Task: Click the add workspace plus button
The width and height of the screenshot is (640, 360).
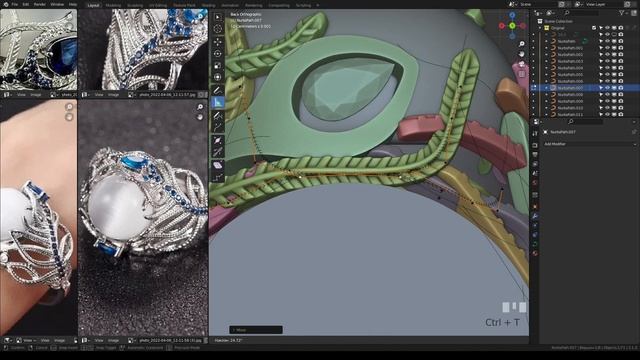Action: 318,5
